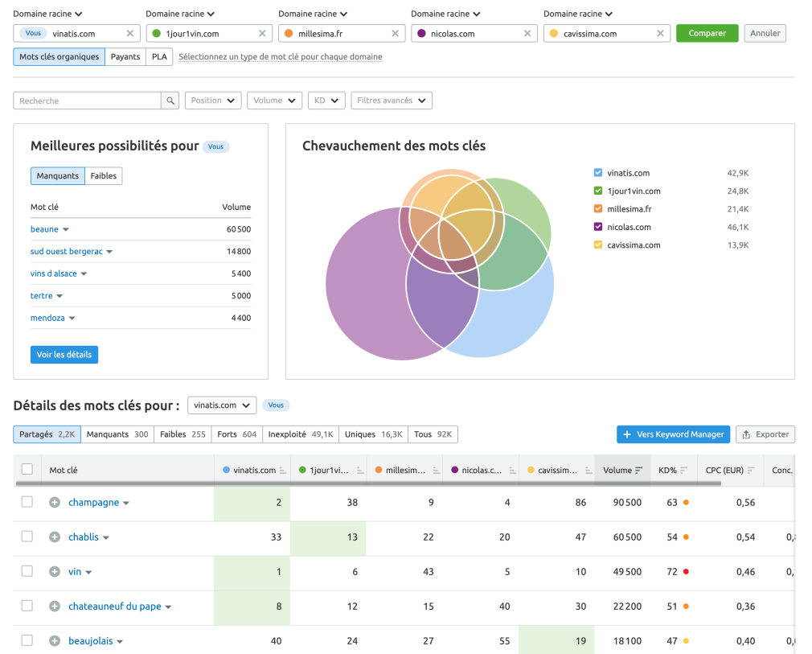Expand the champagne keyword dropdown arrow
Viewport: 812px width, 654px height.
click(126, 503)
